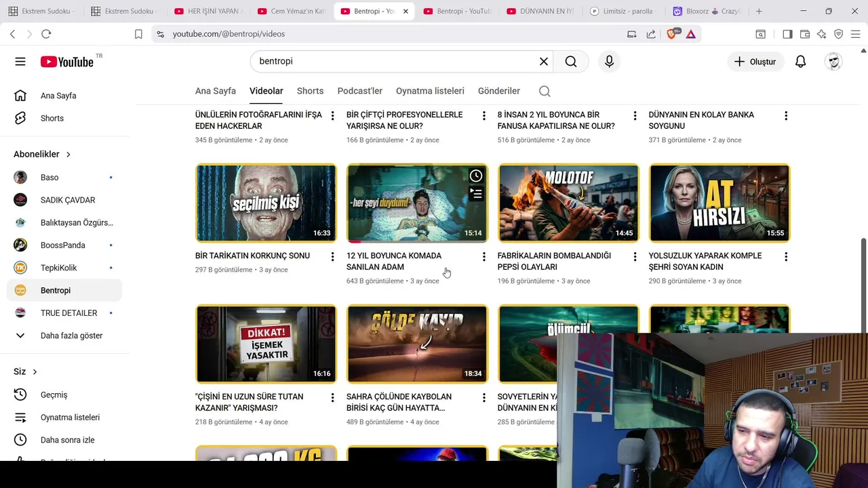Open account avatar menu

833,62
